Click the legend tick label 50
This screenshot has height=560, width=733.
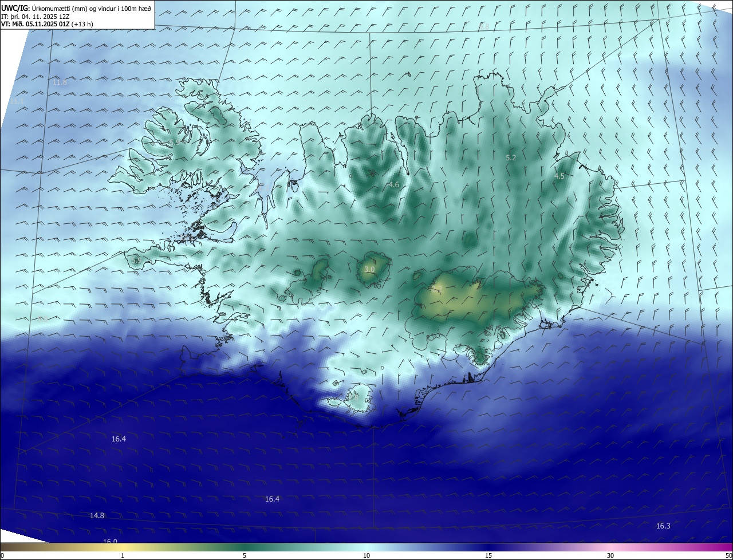tap(728, 555)
